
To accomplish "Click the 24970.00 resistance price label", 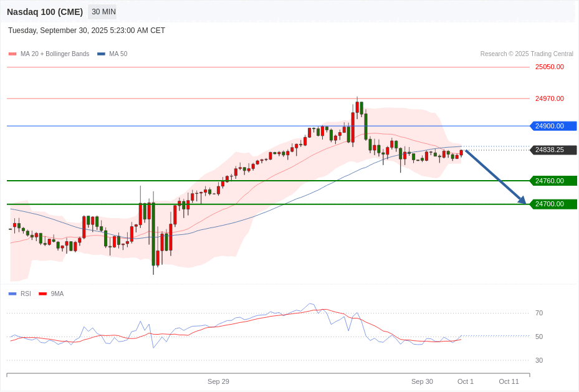I will tap(550, 98).
